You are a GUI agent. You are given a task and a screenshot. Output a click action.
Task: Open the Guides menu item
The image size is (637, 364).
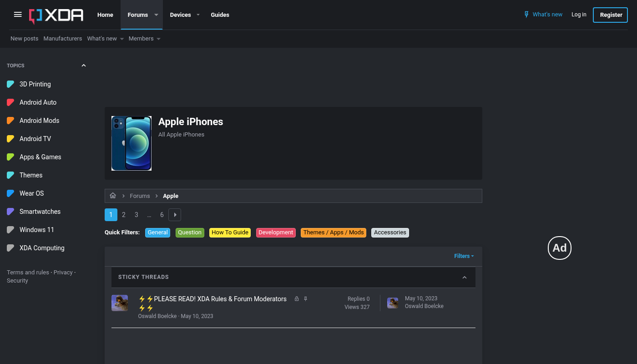(220, 15)
